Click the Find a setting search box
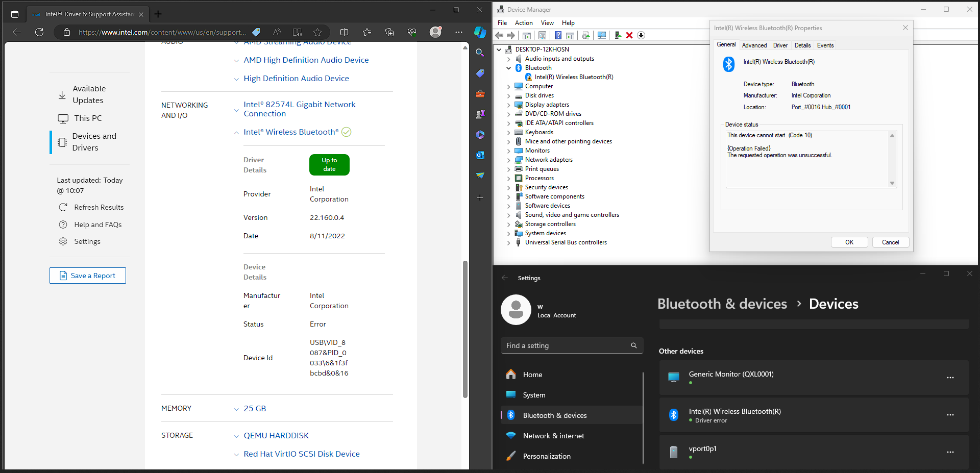980x473 pixels. pos(572,345)
